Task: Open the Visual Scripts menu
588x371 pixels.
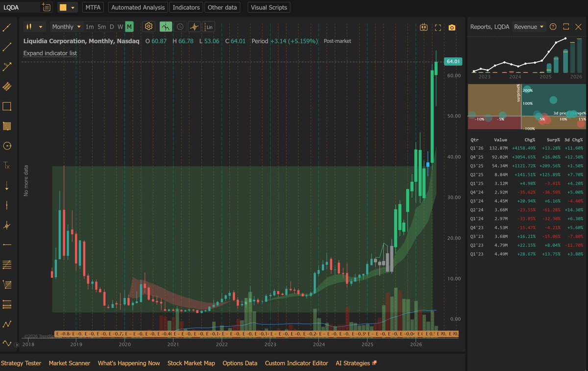Action: tap(269, 7)
